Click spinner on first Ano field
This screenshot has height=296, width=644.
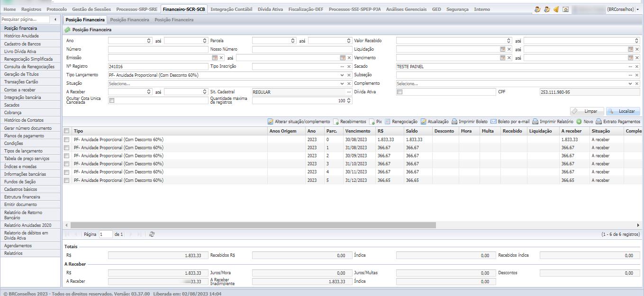pyautogui.click(x=149, y=41)
